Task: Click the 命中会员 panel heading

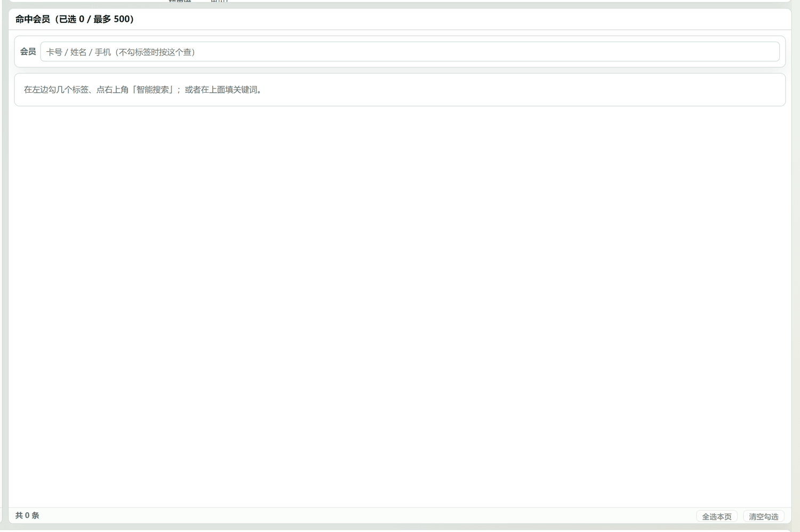Action: [75, 19]
